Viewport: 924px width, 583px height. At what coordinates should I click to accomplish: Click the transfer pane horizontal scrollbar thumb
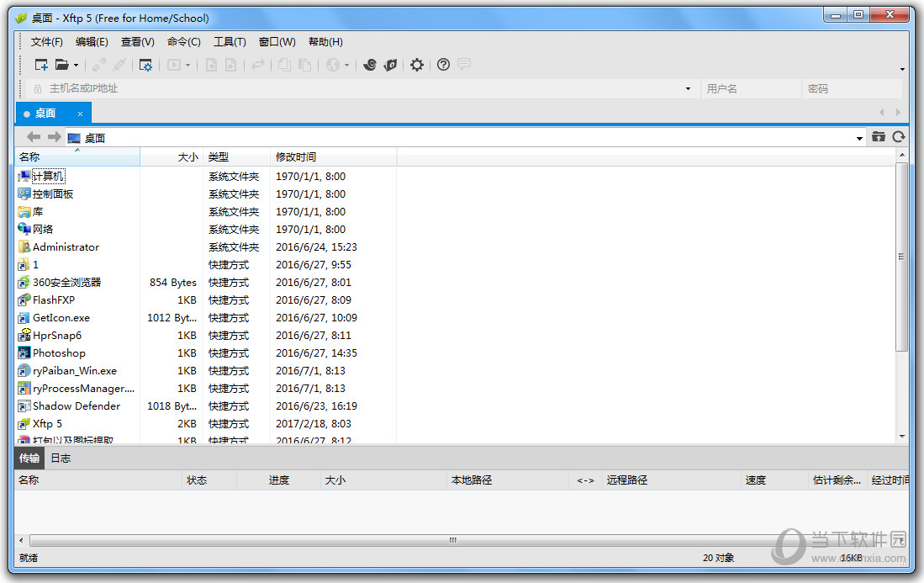(x=452, y=540)
